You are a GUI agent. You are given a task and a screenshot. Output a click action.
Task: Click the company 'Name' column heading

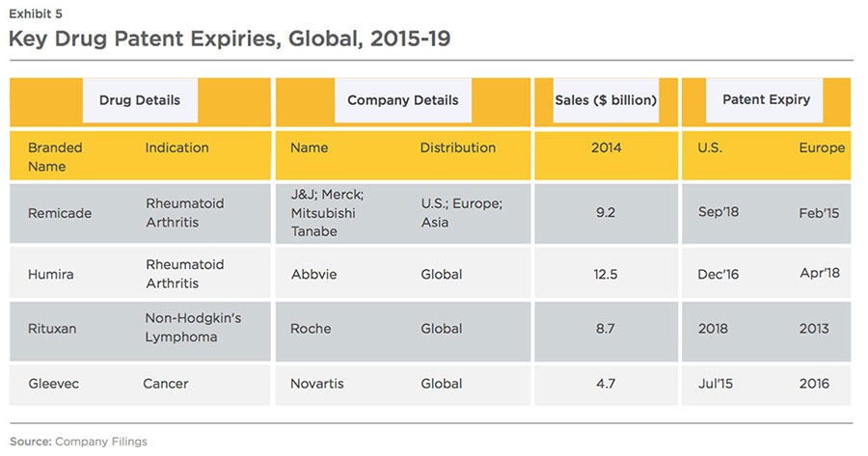tap(309, 148)
